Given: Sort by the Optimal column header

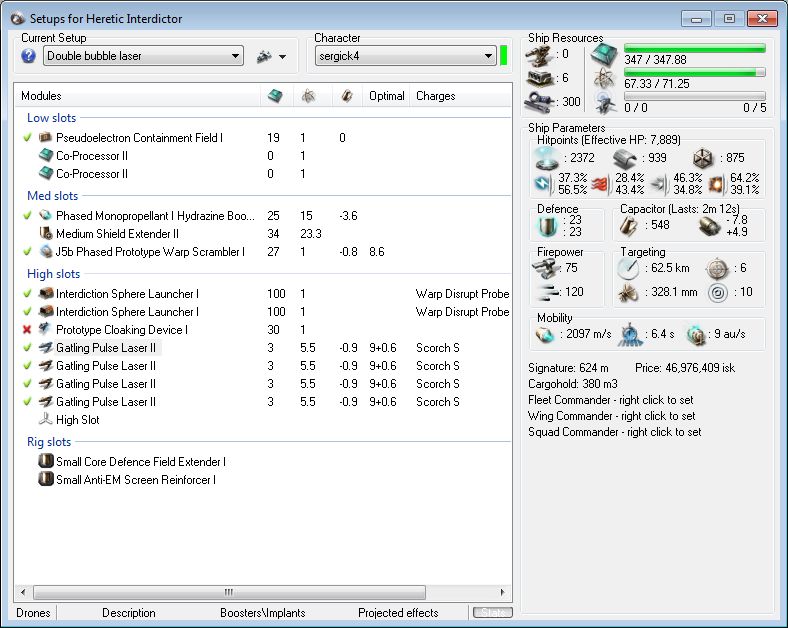Looking at the screenshot, I should (386, 96).
